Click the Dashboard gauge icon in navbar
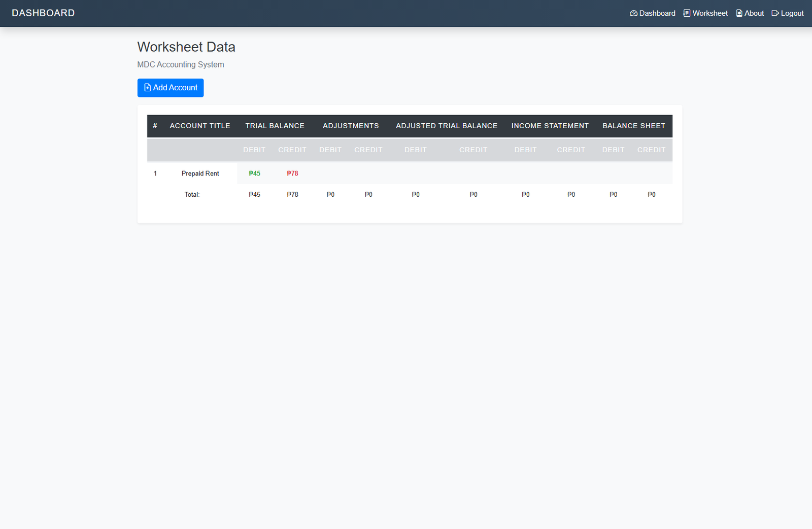The width and height of the screenshot is (812, 529). [x=633, y=13]
